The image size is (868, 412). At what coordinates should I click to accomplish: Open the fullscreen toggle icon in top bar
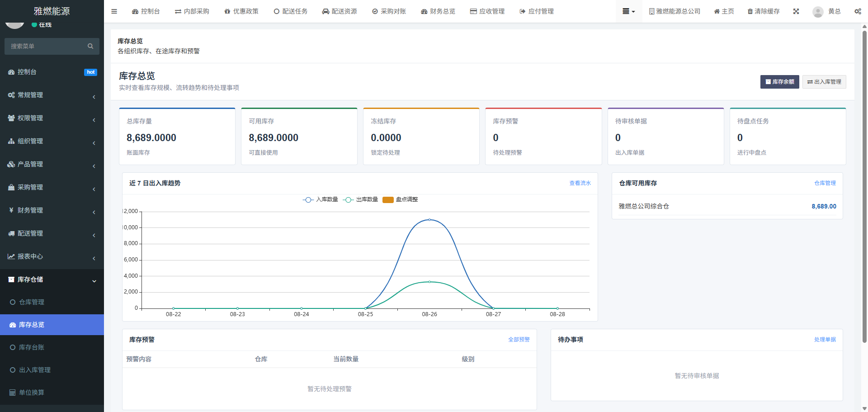click(x=796, y=11)
